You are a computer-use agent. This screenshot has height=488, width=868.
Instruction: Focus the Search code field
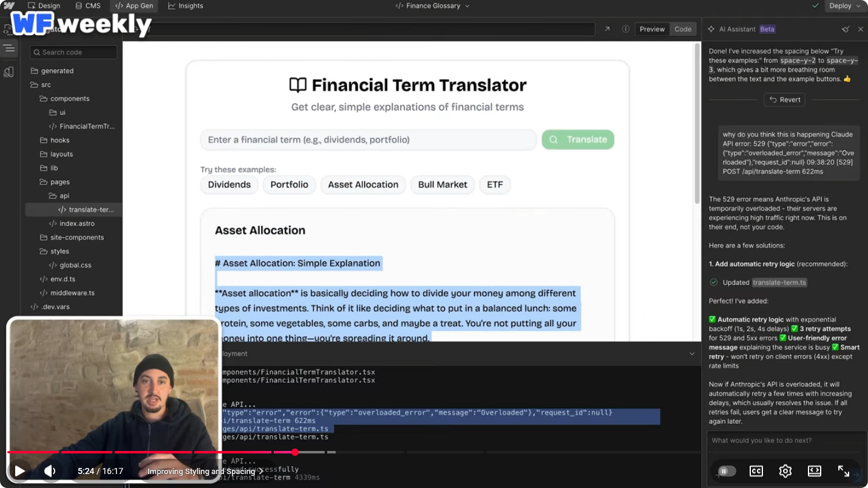point(73,52)
